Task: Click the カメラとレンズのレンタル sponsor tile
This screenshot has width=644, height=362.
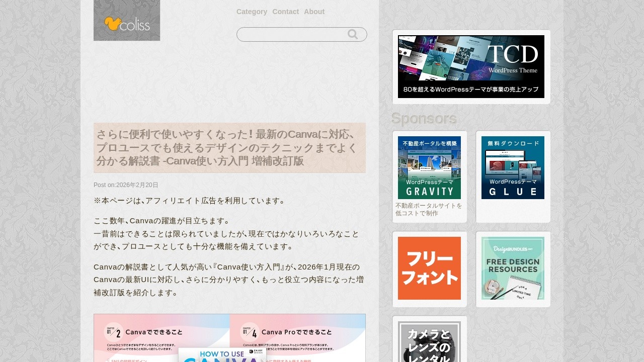Action: pyautogui.click(x=429, y=342)
